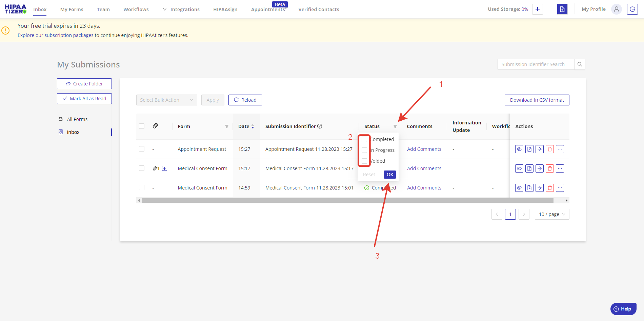Open the Workflows tab
Viewport: 644px width, 321px height.
pos(136,9)
